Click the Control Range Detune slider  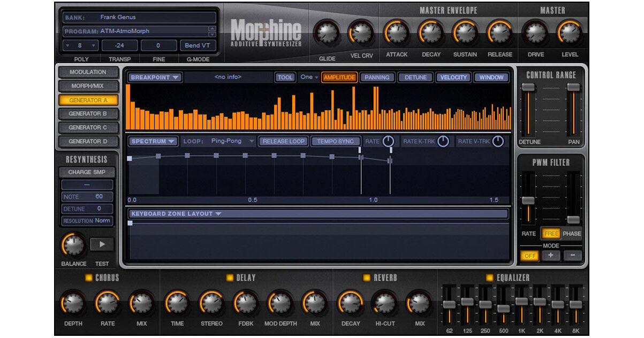pos(528,87)
